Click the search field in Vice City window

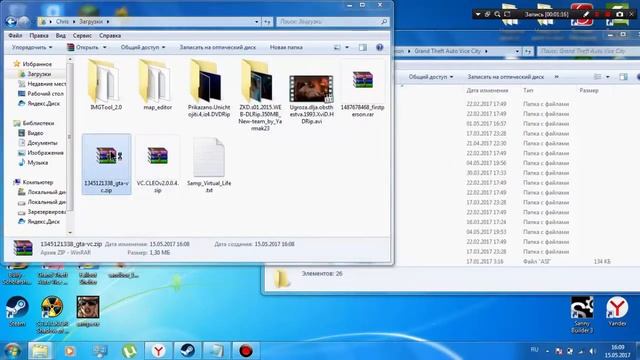pyautogui.click(x=588, y=51)
